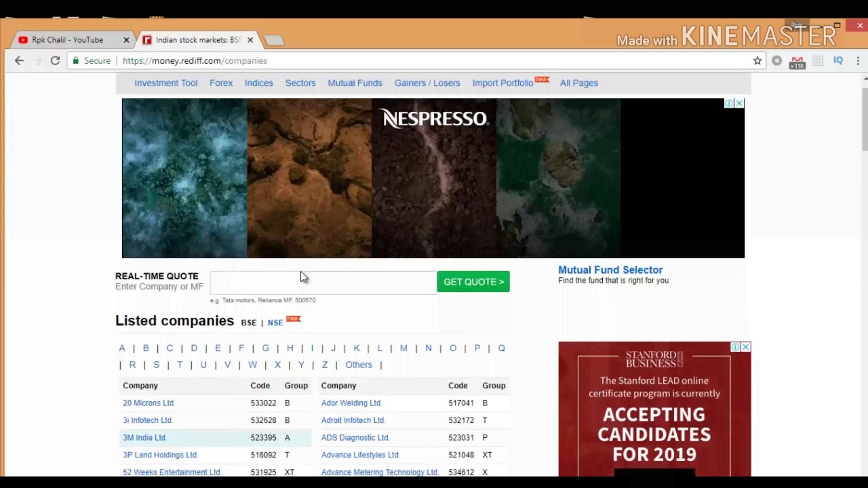The height and width of the screenshot is (488, 868).
Task: Open Mutual Fund Selector link
Action: (610, 270)
